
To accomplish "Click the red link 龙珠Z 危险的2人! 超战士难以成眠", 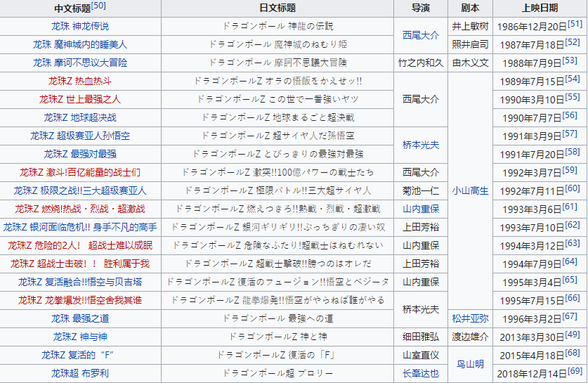I will [x=80, y=246].
